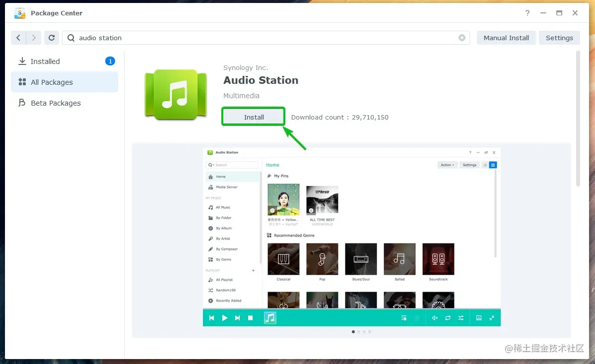The height and width of the screenshot is (364, 595).
Task: Select Installed in the sidebar
Action: (x=65, y=61)
